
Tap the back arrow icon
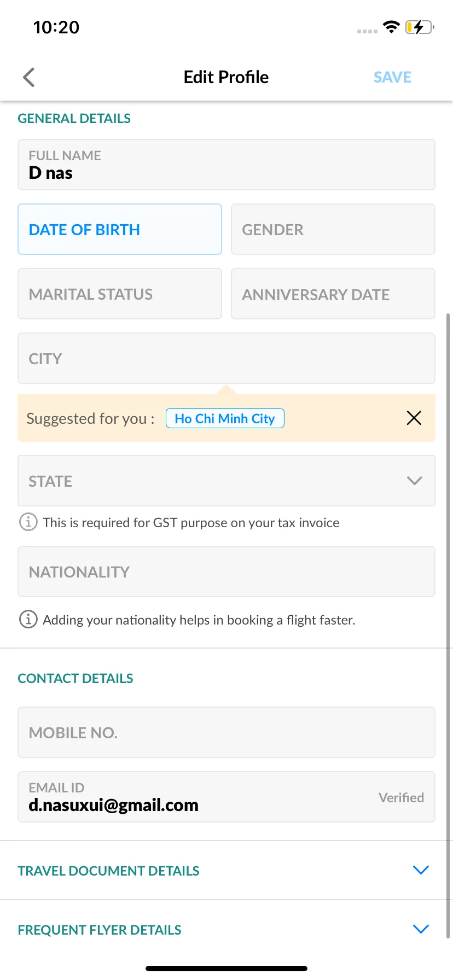coord(29,77)
